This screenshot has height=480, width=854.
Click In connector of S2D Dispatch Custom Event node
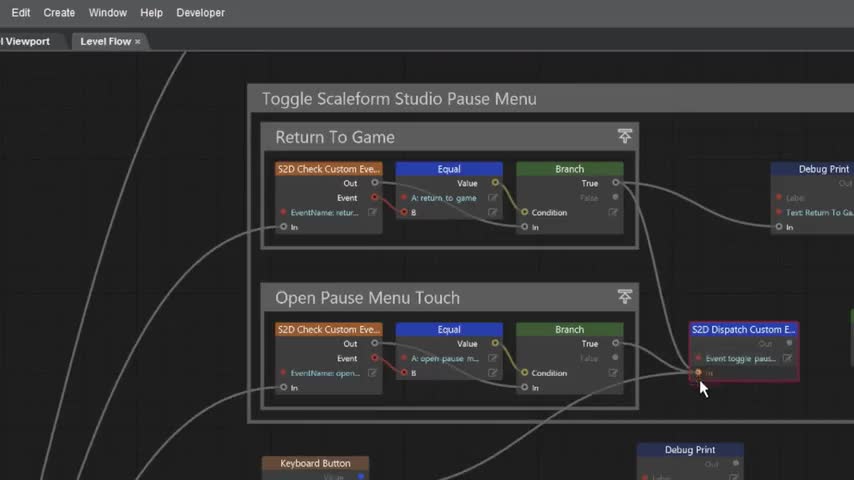(x=698, y=373)
